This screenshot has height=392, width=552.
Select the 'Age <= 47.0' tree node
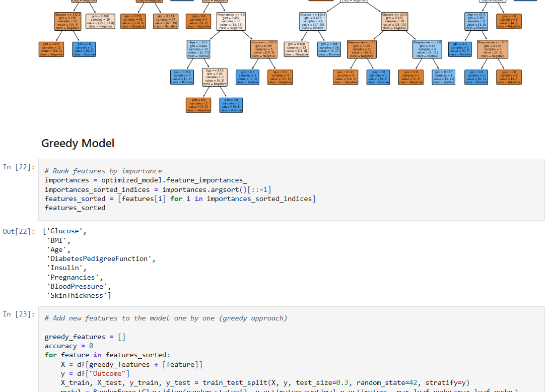476,21
